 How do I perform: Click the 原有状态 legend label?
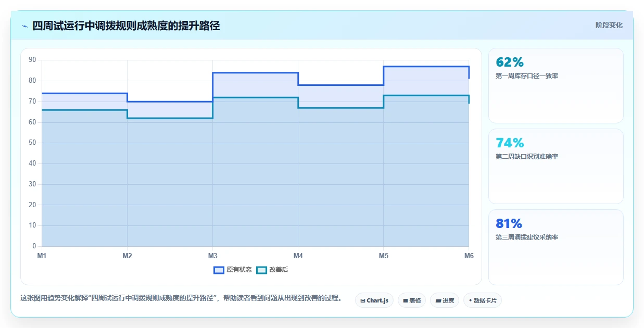point(239,270)
